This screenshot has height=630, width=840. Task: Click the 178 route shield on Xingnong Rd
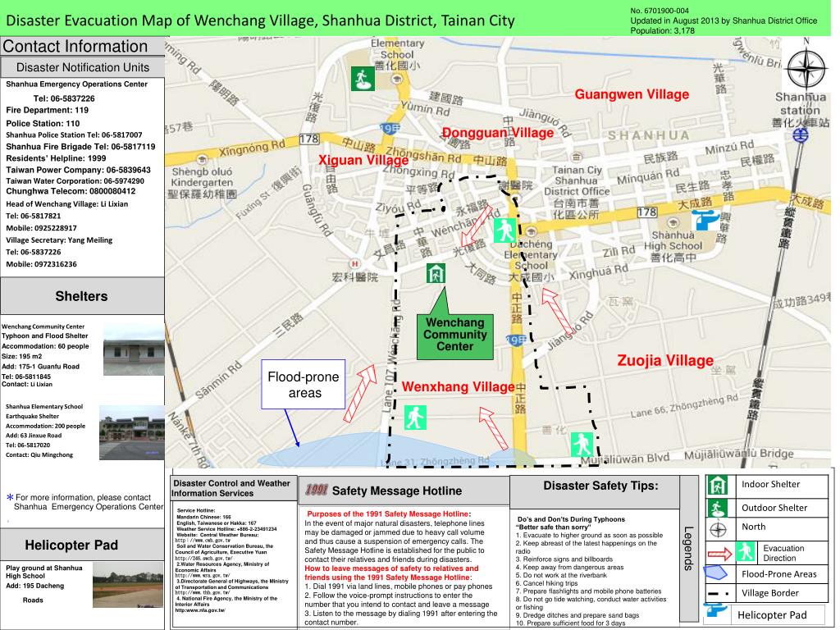coord(309,139)
